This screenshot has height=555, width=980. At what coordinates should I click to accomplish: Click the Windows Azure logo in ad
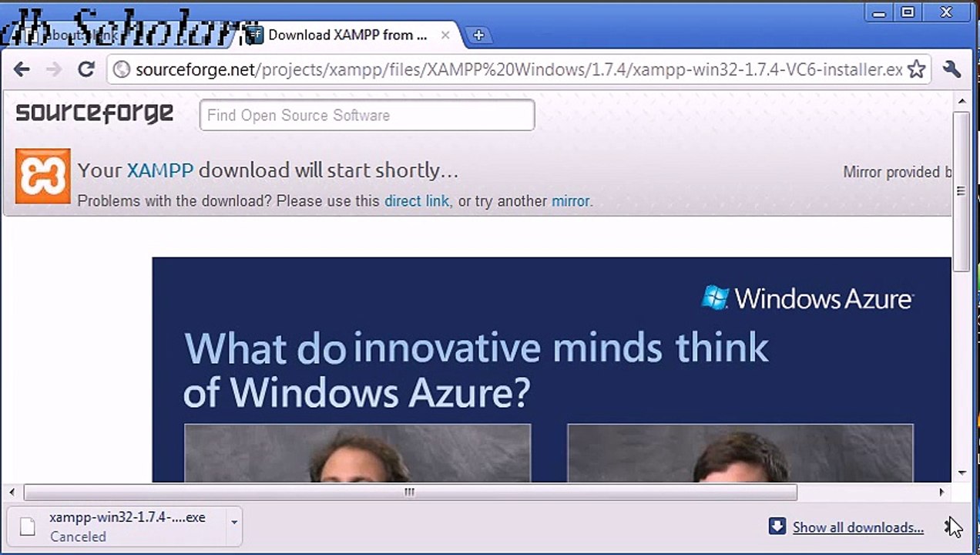click(807, 298)
